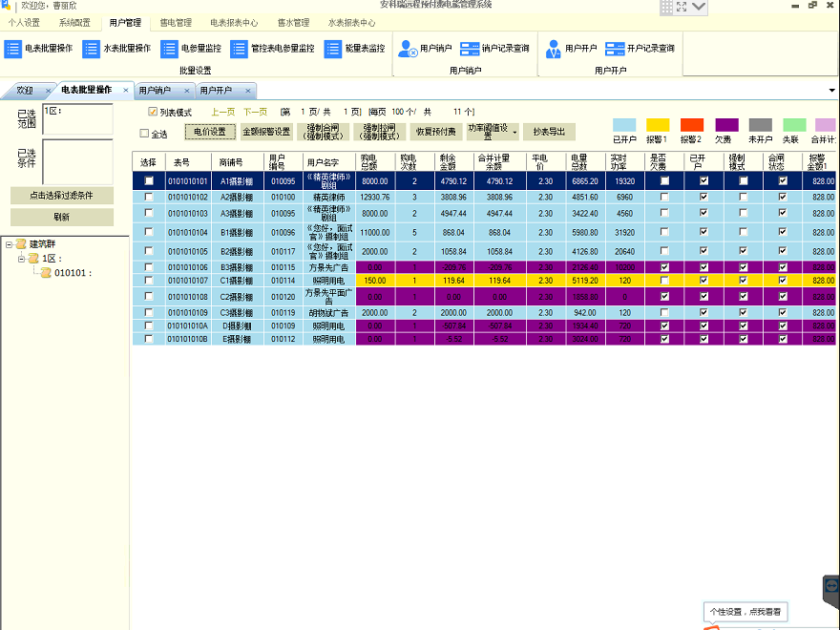Screen dimensions: 840x630
Task: Open 开户记录查询 icon
Action: 615,49
